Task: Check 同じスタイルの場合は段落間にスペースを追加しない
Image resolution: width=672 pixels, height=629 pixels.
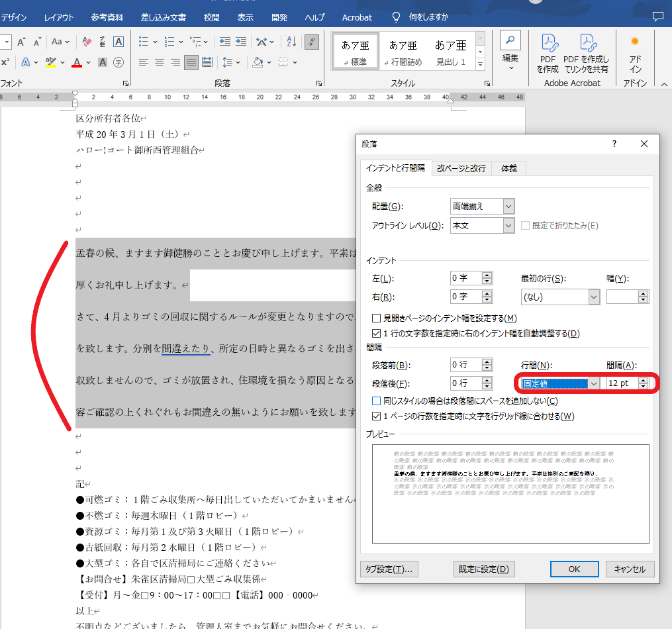Action: click(376, 401)
